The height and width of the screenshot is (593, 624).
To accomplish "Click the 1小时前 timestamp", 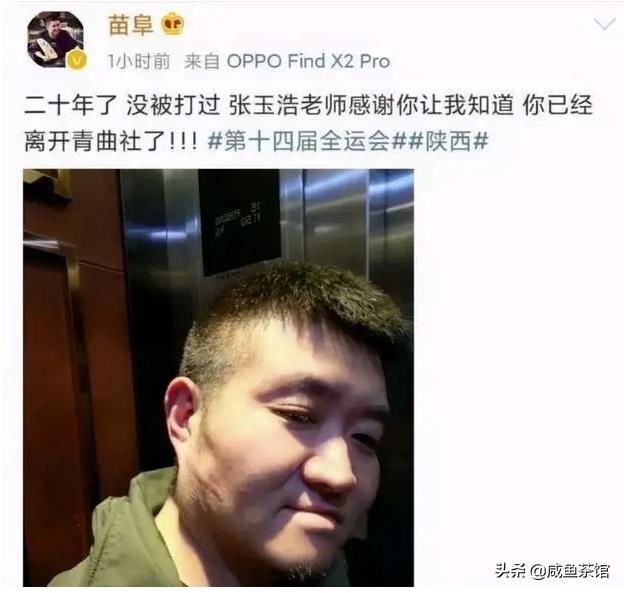I will coord(139,61).
